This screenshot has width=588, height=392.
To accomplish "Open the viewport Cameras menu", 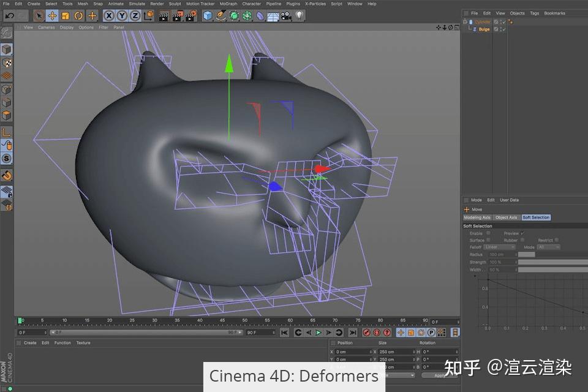I will (46, 28).
